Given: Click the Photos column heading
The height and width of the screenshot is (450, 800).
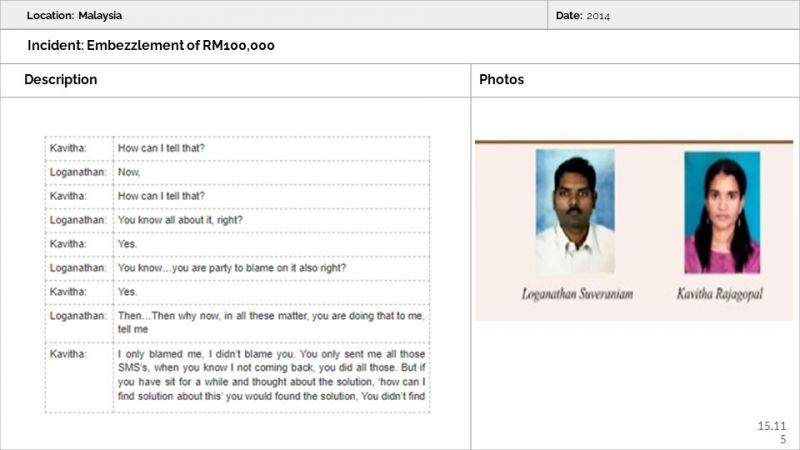Looking at the screenshot, I should [x=501, y=80].
